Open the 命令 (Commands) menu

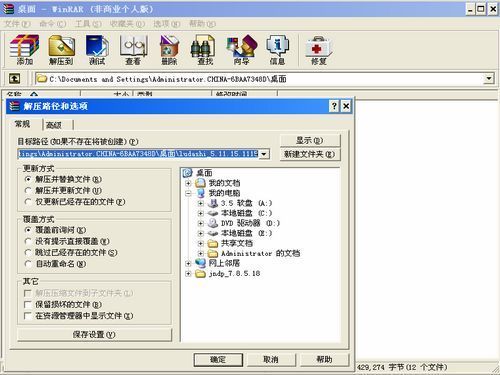pyautogui.click(x=52, y=24)
